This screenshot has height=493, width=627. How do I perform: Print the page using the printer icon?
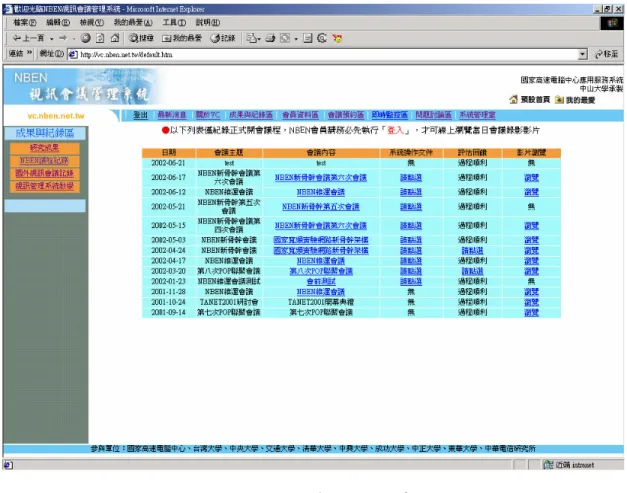pos(271,38)
